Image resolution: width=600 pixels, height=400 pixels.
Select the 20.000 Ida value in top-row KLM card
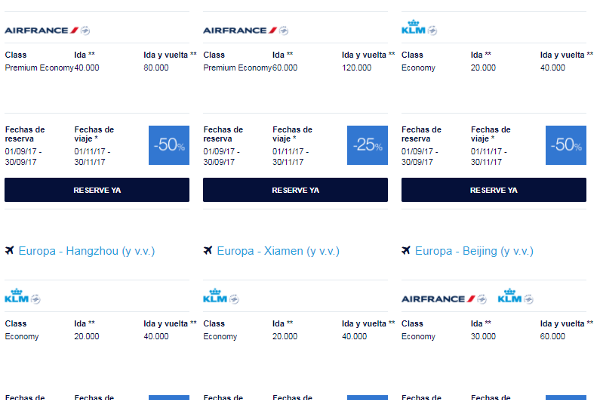[483, 68]
